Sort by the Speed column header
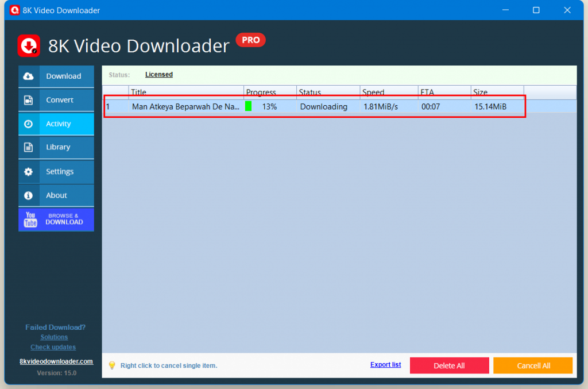 (x=389, y=93)
